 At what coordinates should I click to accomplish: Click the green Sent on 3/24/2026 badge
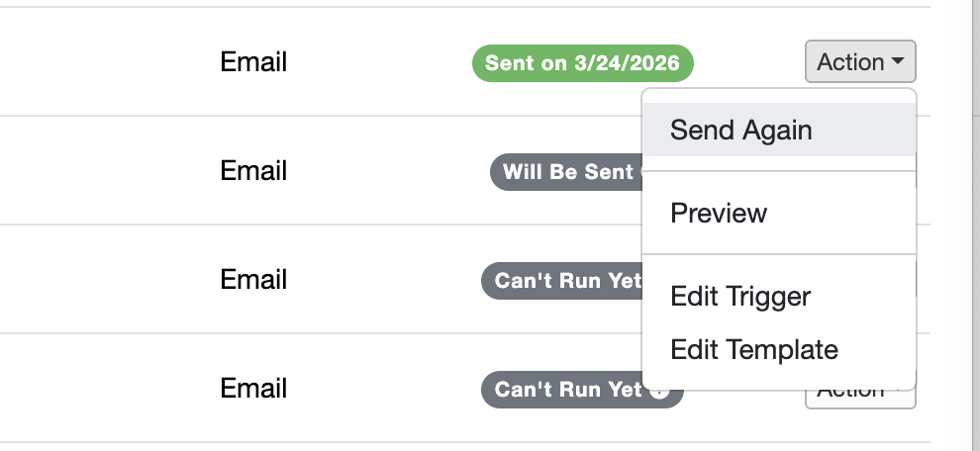click(x=582, y=63)
